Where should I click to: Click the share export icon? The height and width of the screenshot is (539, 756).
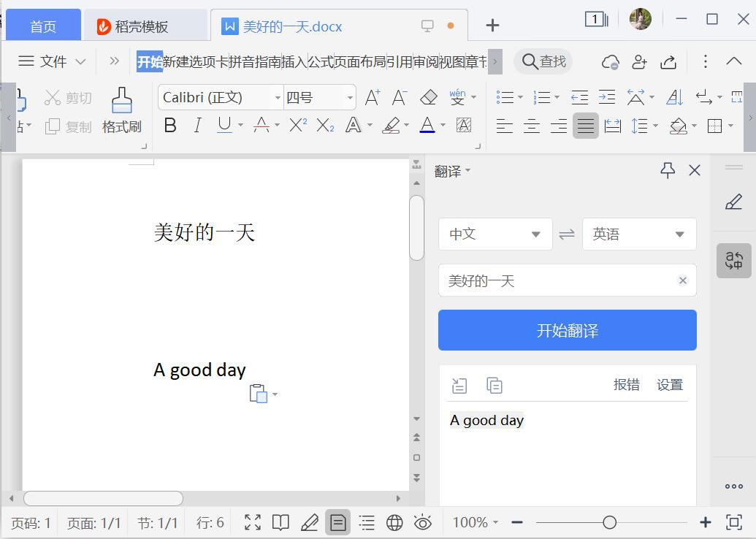pos(668,61)
